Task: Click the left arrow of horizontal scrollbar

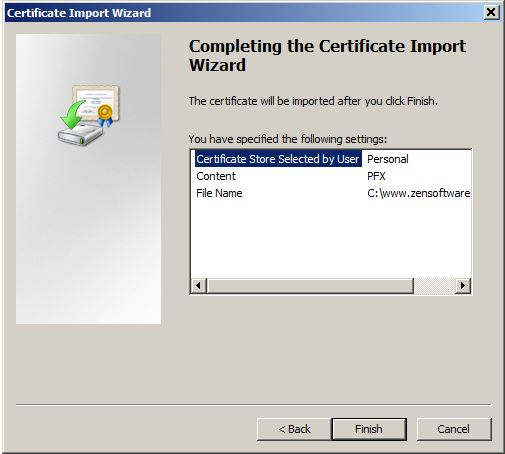Action: click(199, 286)
